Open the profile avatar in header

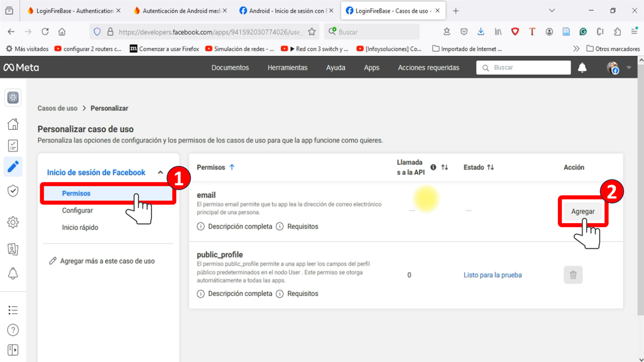pyautogui.click(x=613, y=67)
